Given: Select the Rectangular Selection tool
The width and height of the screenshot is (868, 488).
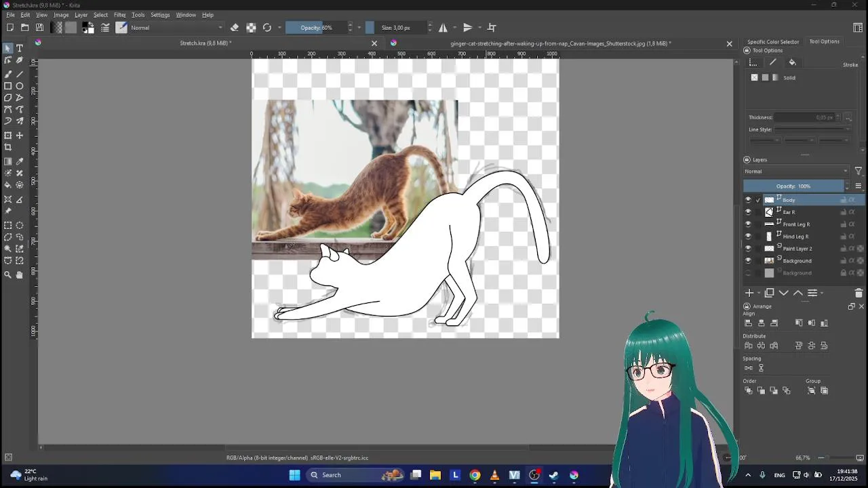Looking at the screenshot, I should click(7, 225).
